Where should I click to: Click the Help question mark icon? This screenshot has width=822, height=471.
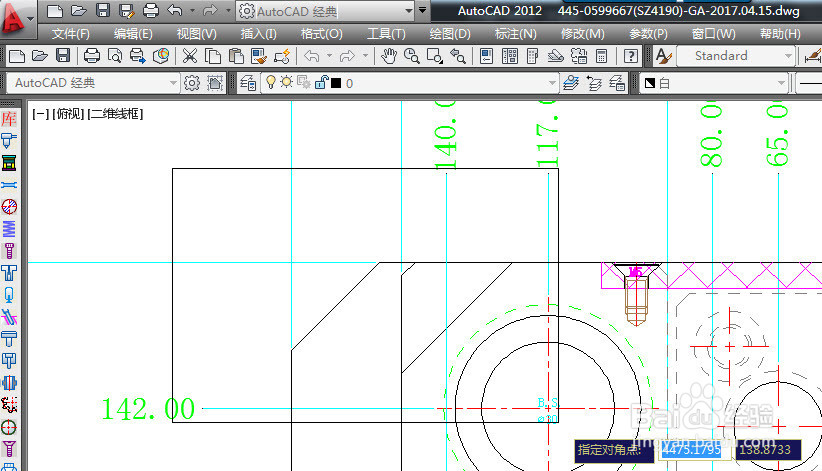(x=631, y=56)
